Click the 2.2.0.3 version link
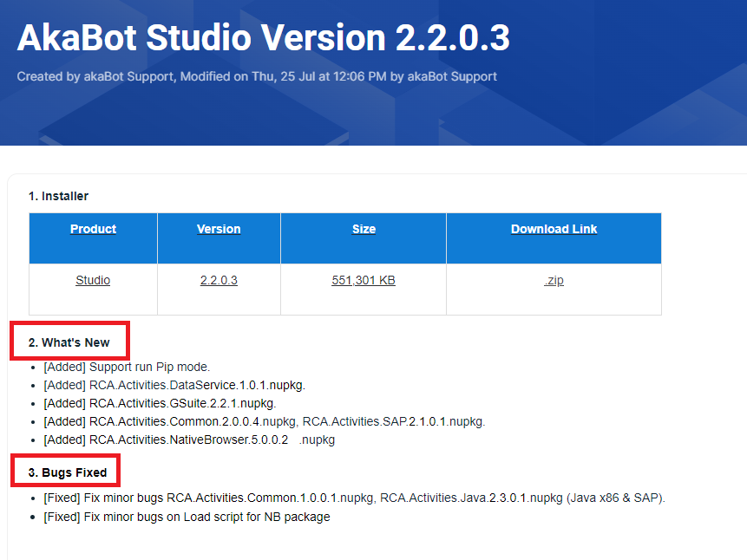This screenshot has height=560, width=747. click(219, 280)
